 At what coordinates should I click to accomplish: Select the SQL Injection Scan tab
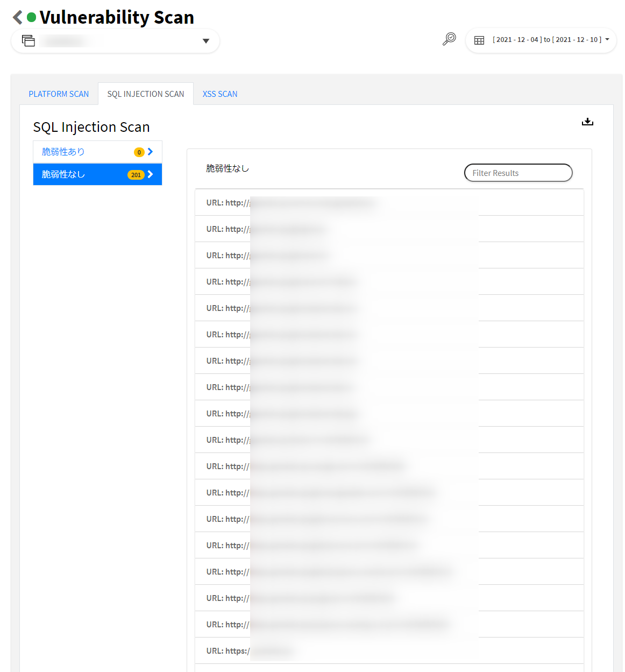coord(145,94)
